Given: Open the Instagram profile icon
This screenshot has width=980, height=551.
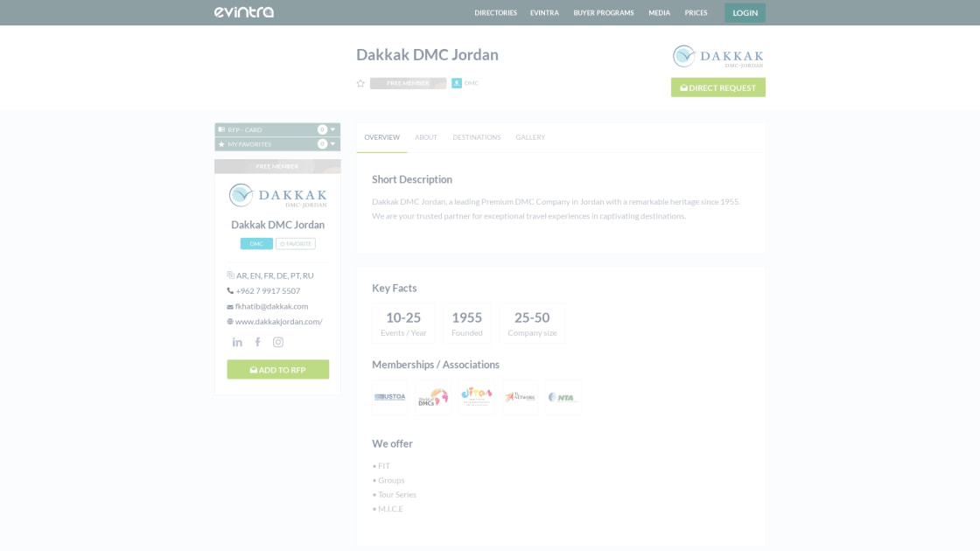Looking at the screenshot, I should click(278, 342).
